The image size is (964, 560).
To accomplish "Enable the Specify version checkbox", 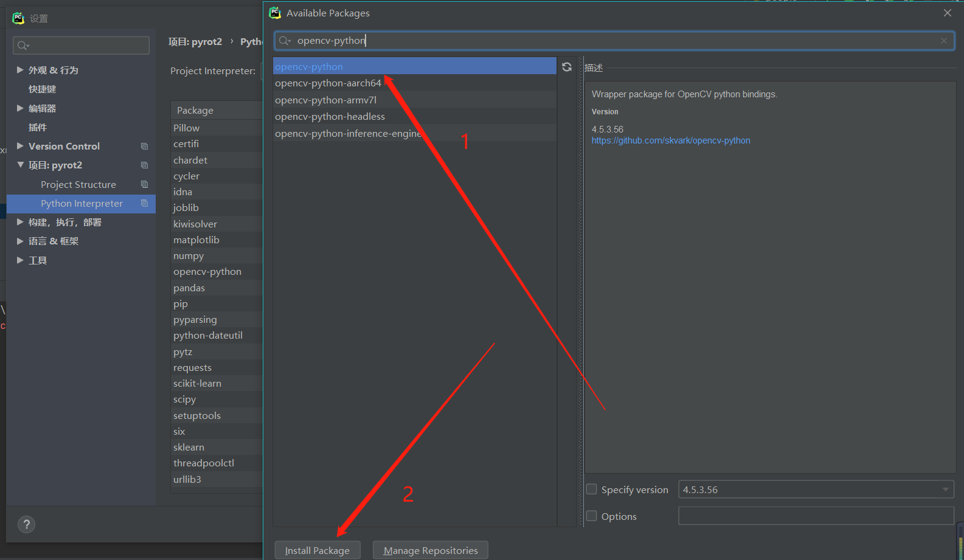I will pyautogui.click(x=591, y=489).
